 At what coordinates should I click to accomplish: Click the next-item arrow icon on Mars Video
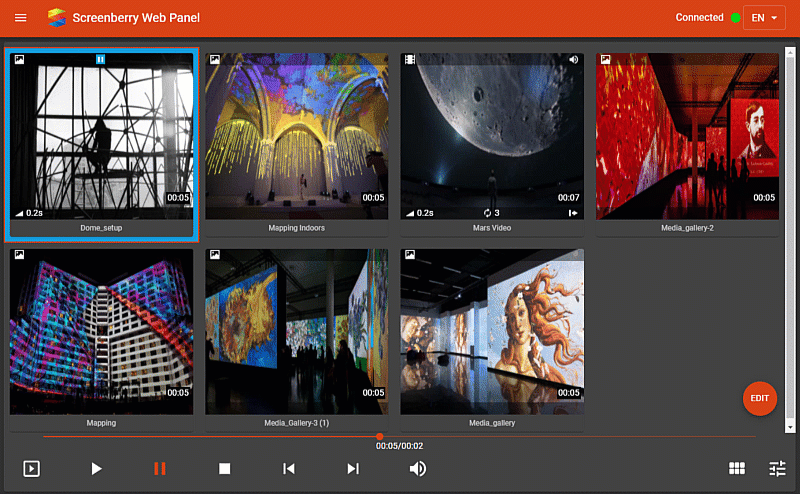pos(573,213)
